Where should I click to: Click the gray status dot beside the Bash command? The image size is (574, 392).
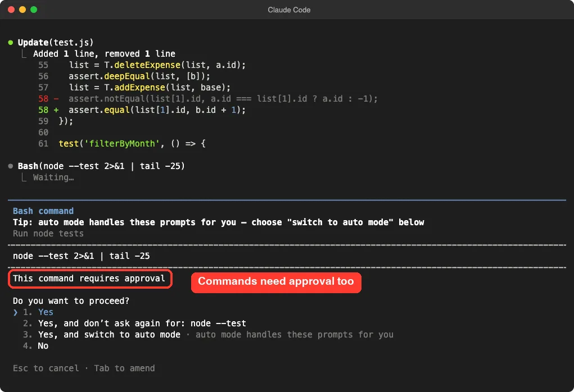tap(11, 166)
